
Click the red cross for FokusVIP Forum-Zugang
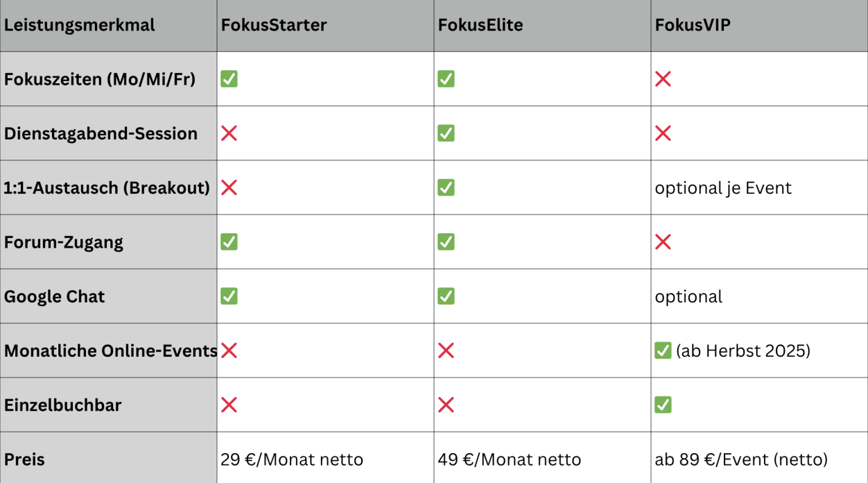tap(663, 241)
